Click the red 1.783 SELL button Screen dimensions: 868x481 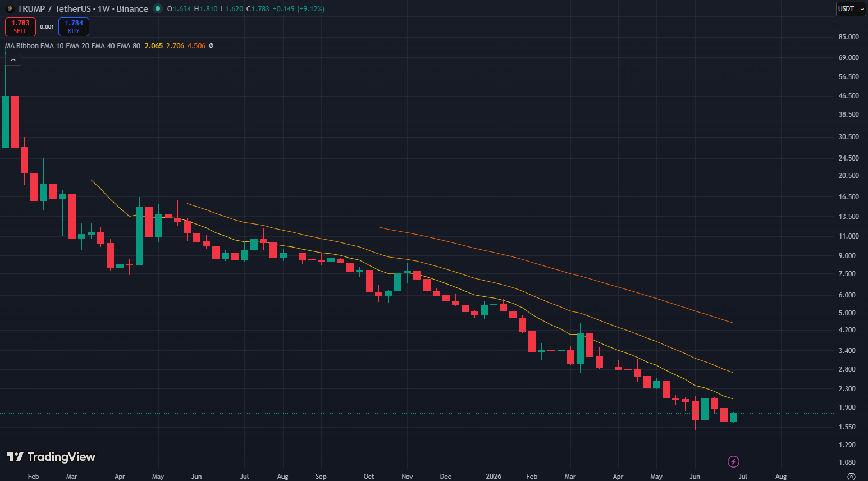(x=20, y=27)
